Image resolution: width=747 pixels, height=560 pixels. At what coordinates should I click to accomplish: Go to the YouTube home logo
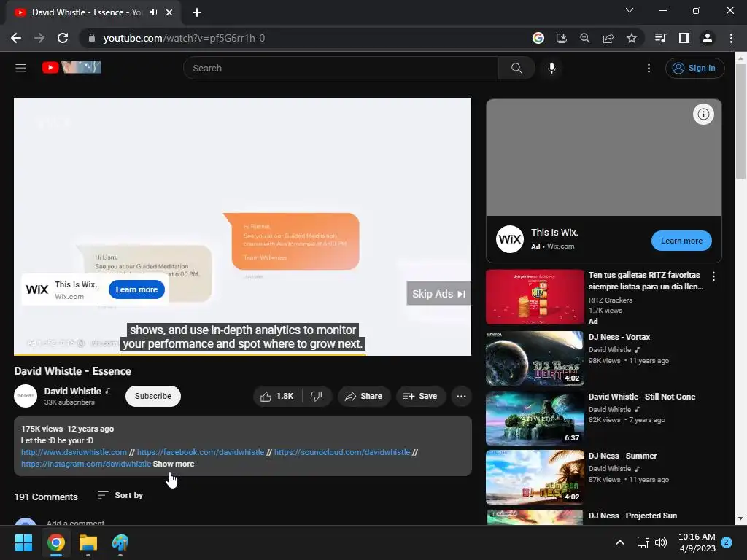point(71,67)
